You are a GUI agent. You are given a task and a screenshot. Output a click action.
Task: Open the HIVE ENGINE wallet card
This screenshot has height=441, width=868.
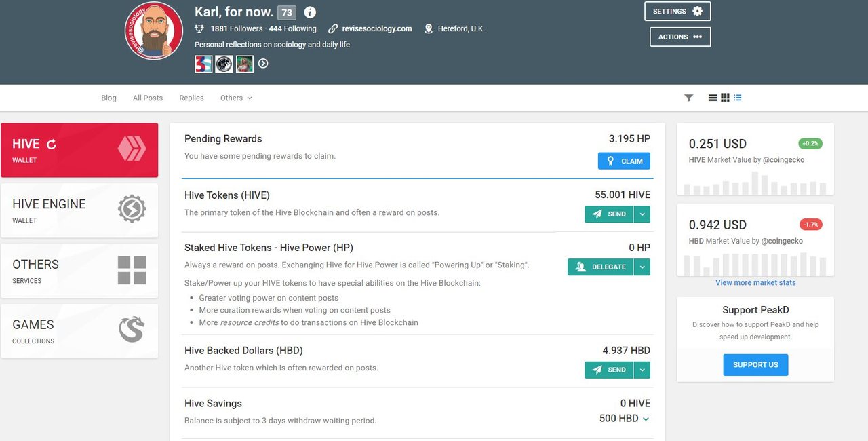click(x=79, y=210)
